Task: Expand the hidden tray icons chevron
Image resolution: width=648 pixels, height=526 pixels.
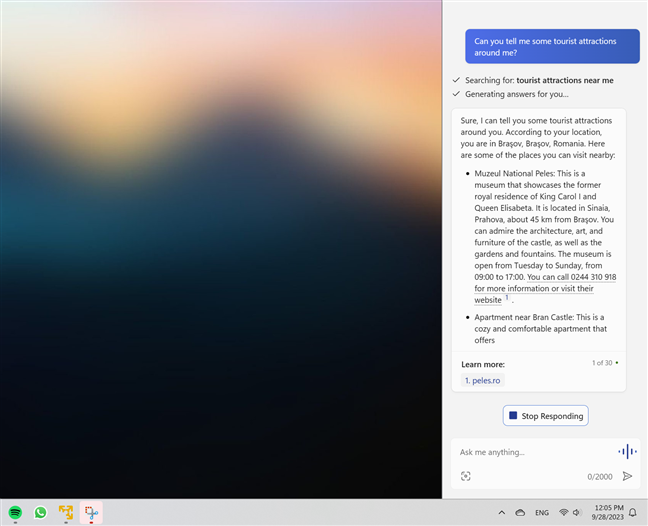Action: (x=501, y=512)
